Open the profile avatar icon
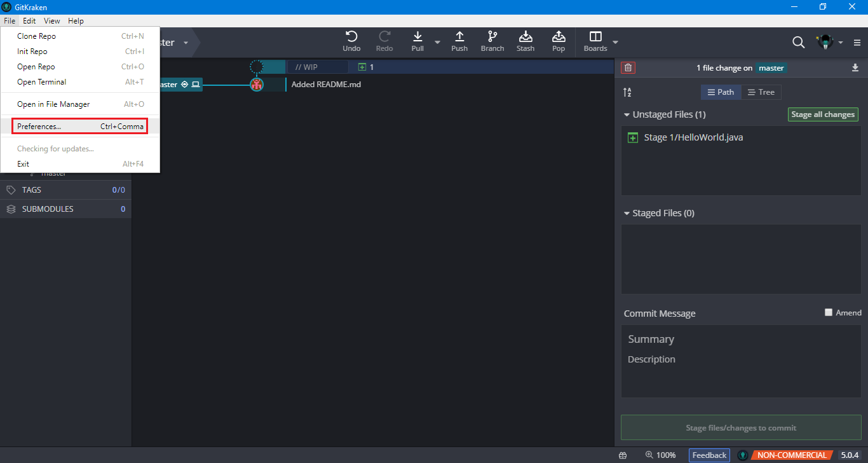 (x=825, y=43)
